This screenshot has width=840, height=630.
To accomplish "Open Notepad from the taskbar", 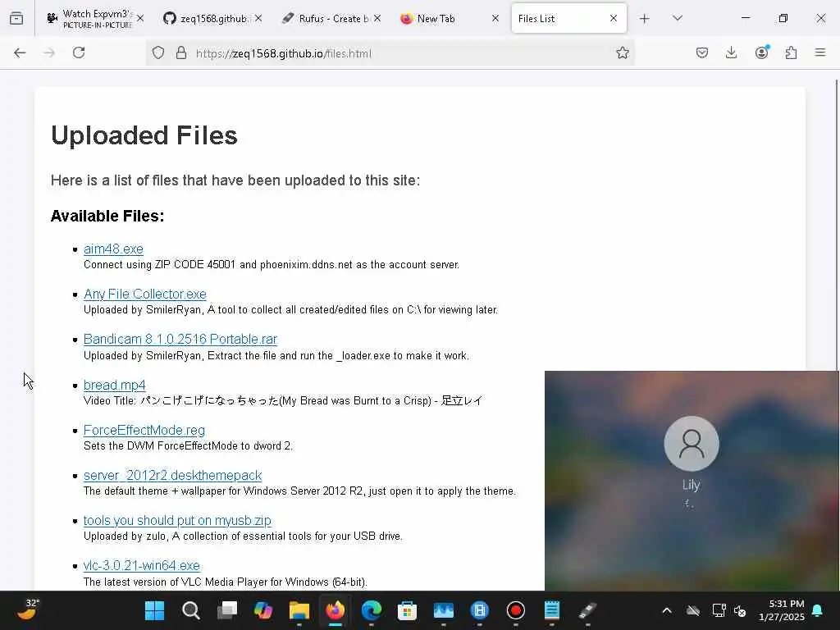I will (x=552, y=610).
